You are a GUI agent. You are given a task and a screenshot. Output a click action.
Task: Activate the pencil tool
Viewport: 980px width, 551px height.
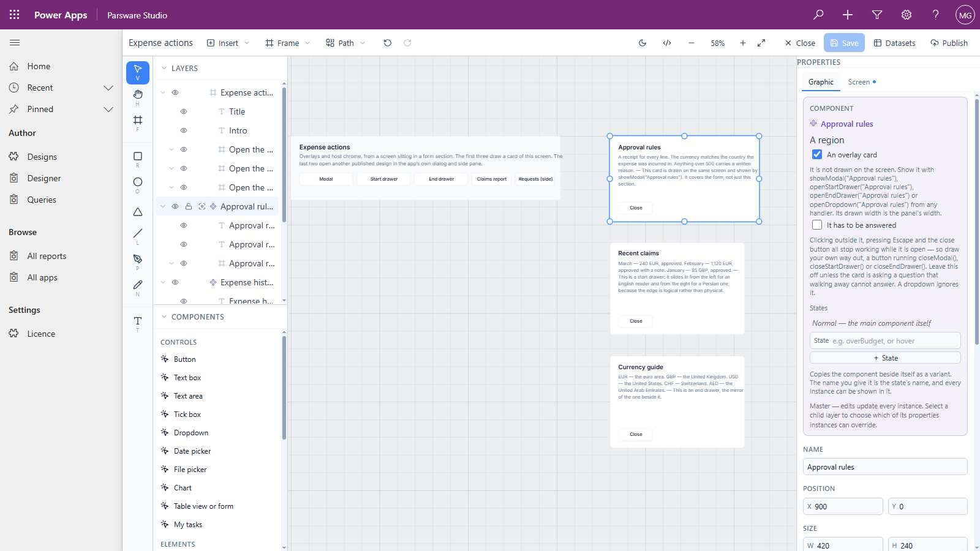(138, 287)
